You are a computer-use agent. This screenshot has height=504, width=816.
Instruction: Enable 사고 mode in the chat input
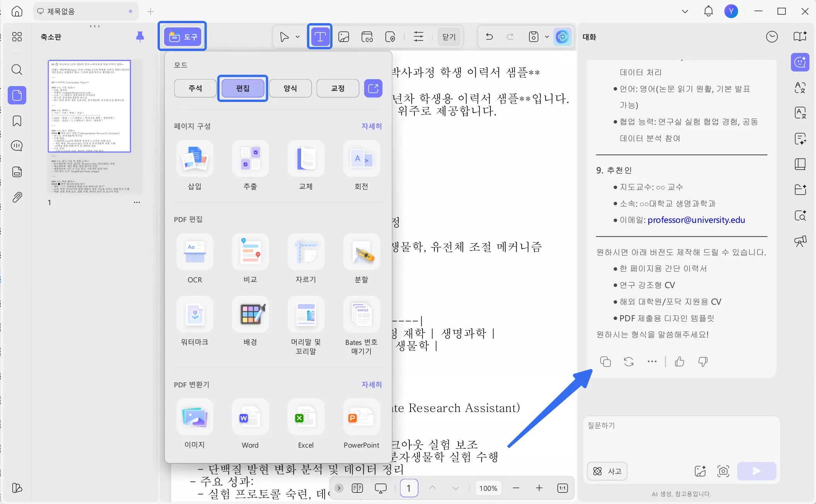(607, 471)
